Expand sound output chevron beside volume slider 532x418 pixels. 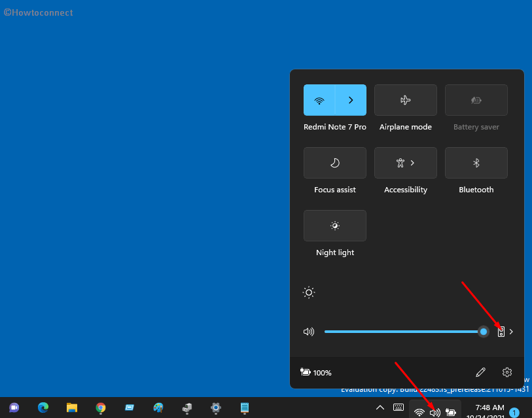tap(511, 332)
